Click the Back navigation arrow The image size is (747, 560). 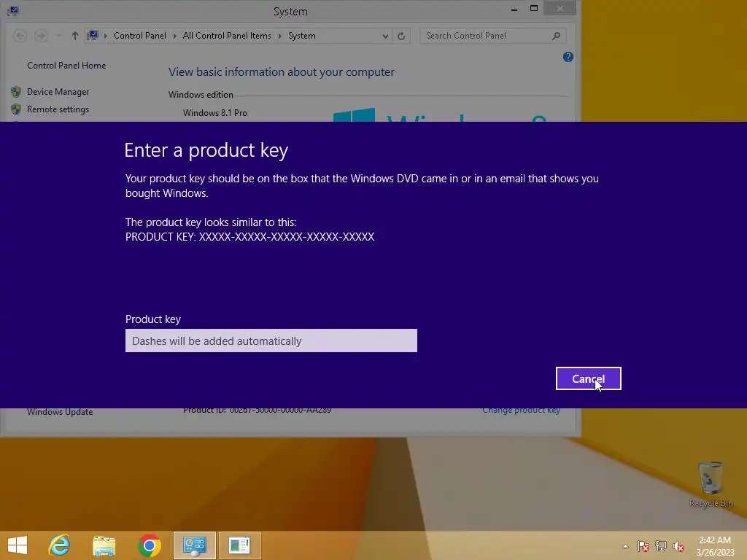click(x=20, y=36)
